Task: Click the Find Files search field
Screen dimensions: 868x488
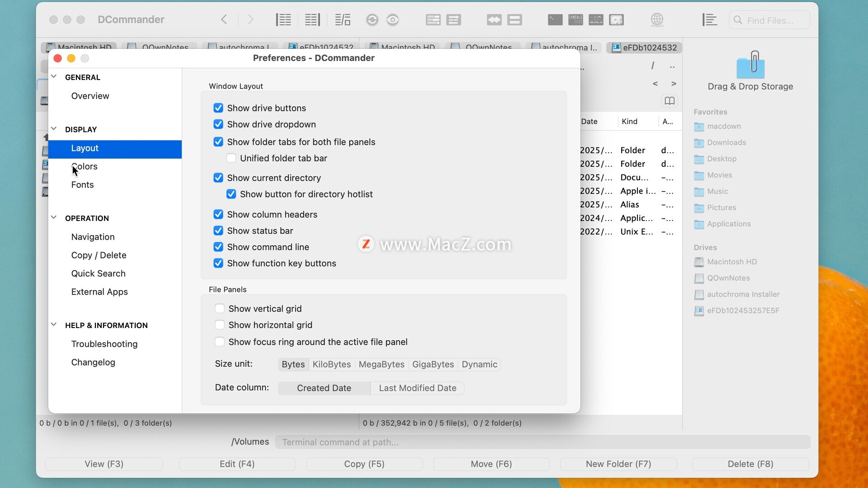Action: coord(769,20)
